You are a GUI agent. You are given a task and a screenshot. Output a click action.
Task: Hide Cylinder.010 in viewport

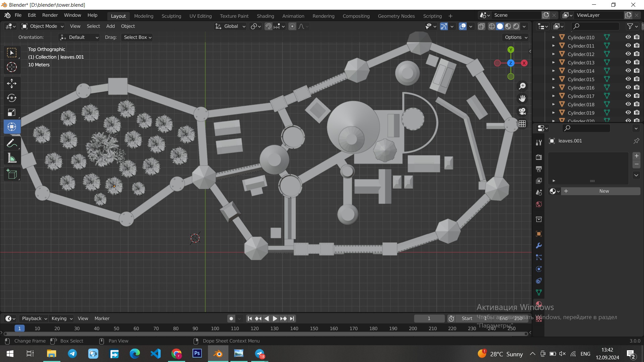tap(628, 37)
